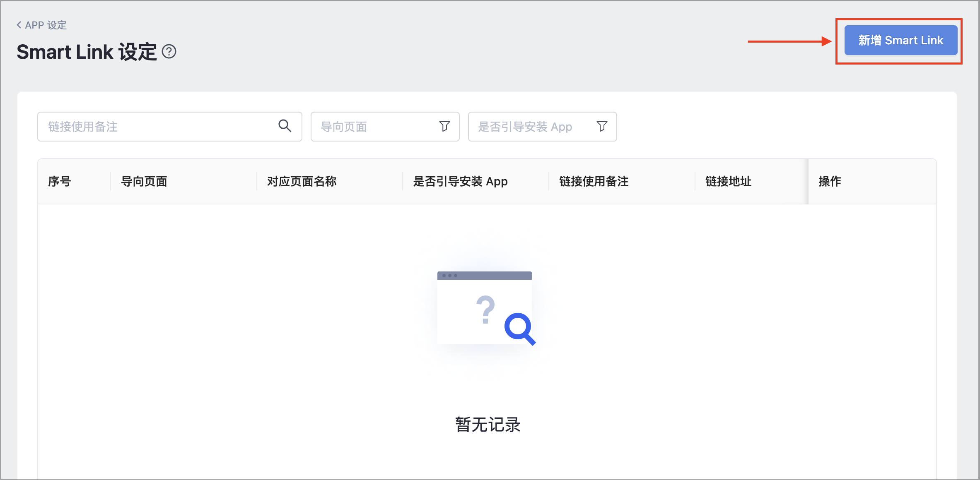The width and height of the screenshot is (980, 480).
Task: Click the funnel icon in 是否引导安装 App filter
Action: pyautogui.click(x=602, y=126)
